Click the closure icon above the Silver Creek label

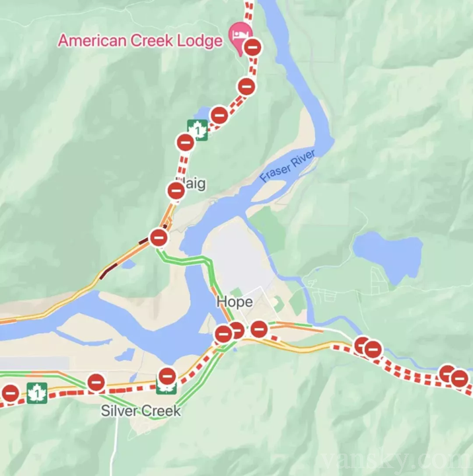96,383
